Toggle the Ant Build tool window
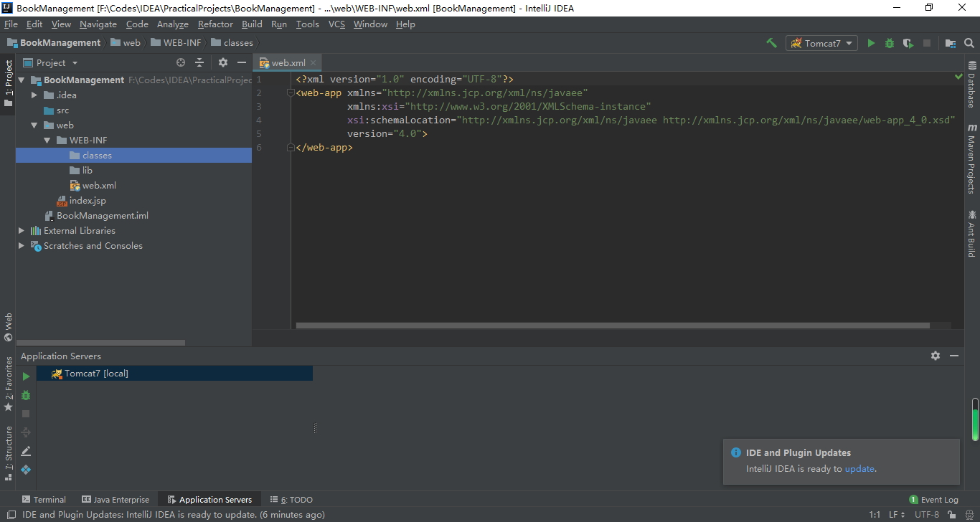 (972, 233)
